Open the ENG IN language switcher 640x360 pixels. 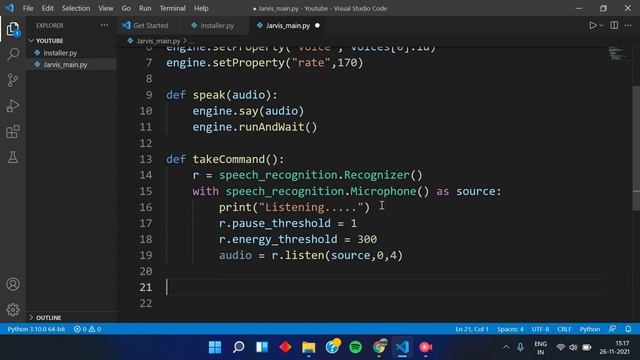pos(540,348)
